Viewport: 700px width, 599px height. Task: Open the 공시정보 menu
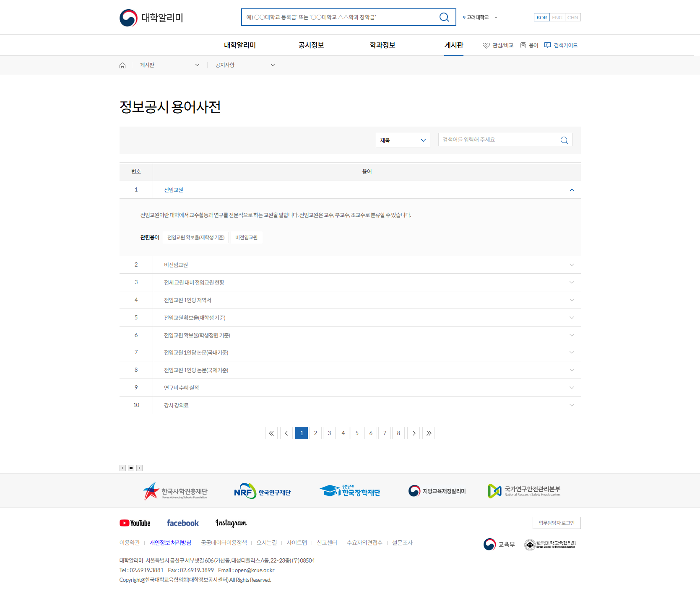click(311, 45)
